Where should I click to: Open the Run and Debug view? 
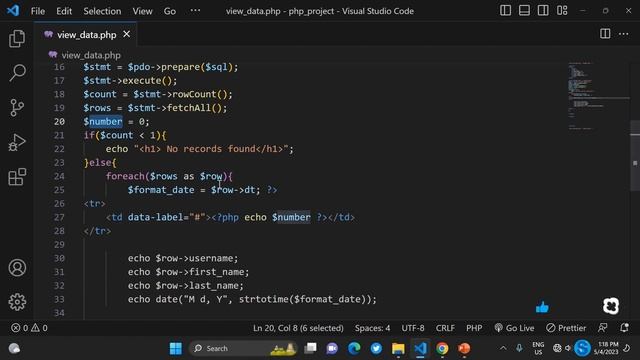point(17,142)
